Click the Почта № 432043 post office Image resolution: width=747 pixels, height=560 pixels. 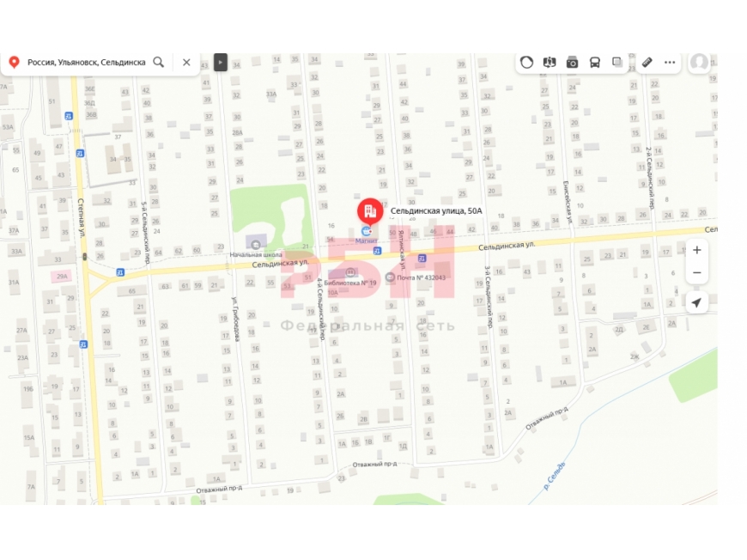390,277
